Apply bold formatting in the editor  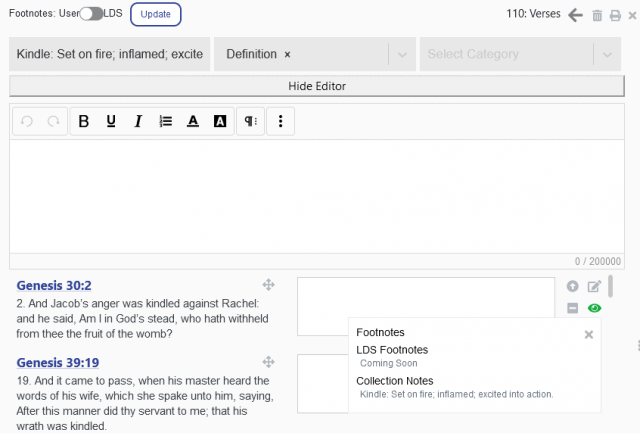(84, 121)
